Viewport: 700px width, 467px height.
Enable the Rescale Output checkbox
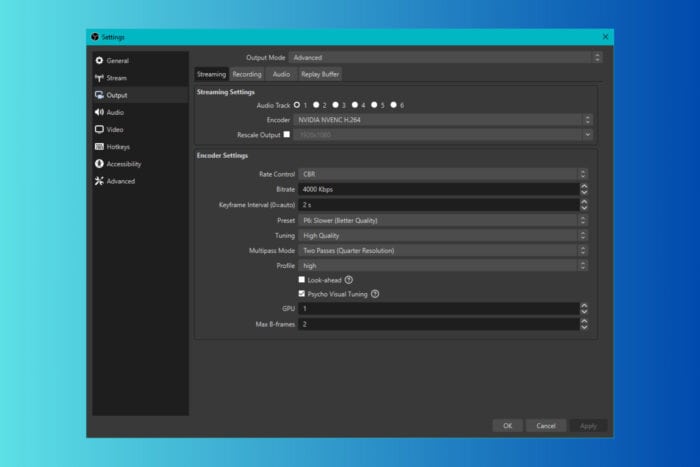coord(287,134)
